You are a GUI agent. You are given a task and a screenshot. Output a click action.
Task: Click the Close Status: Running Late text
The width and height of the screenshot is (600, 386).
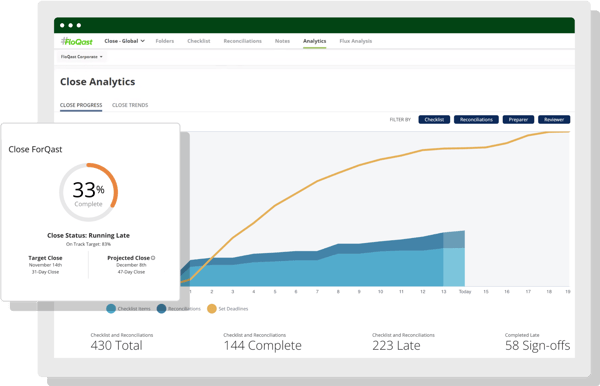[x=88, y=235]
